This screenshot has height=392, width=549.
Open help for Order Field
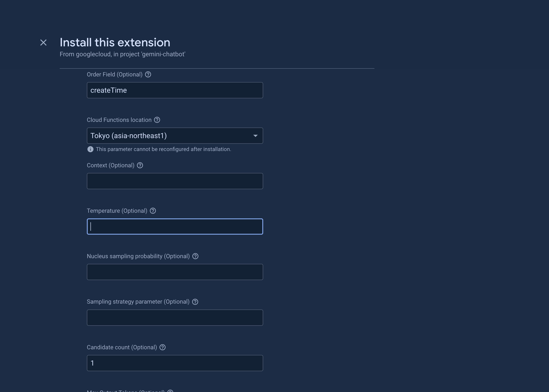pyautogui.click(x=148, y=75)
